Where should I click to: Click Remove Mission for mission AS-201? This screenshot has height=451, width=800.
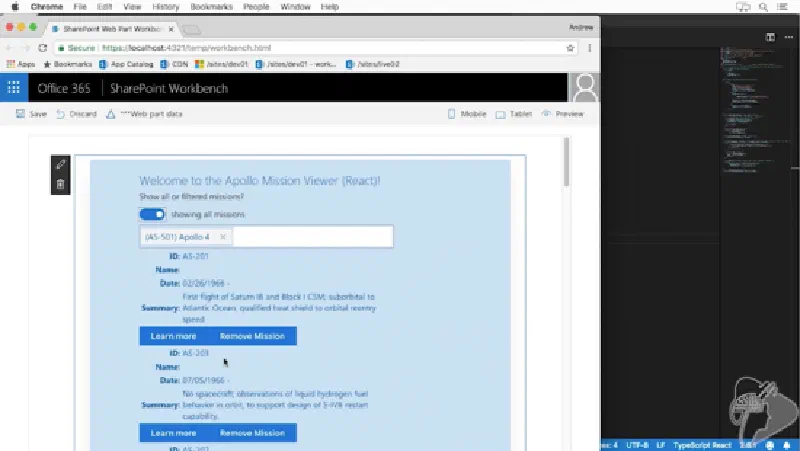[252, 336]
